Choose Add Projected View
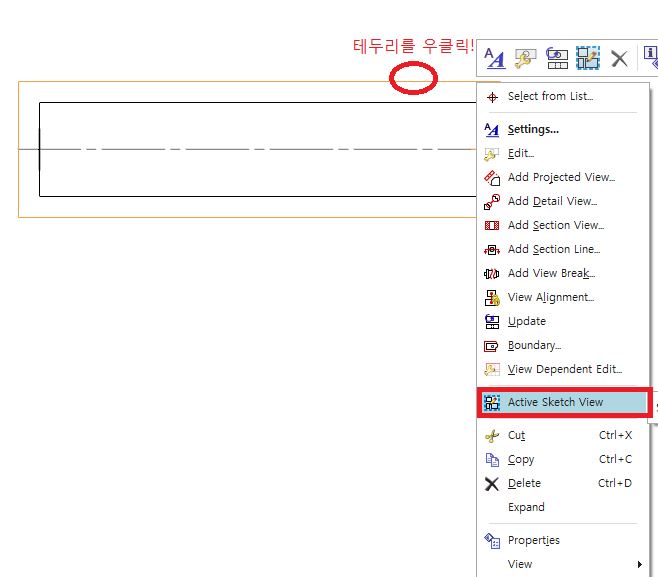 (561, 177)
